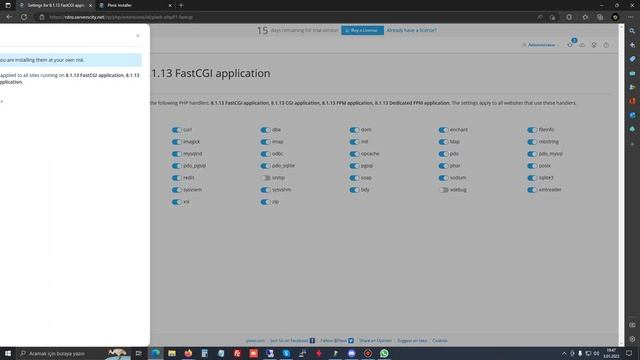The width and height of the screenshot is (640, 360).
Task: Switch to the Plesk Installer tab
Action: click(x=136, y=5)
